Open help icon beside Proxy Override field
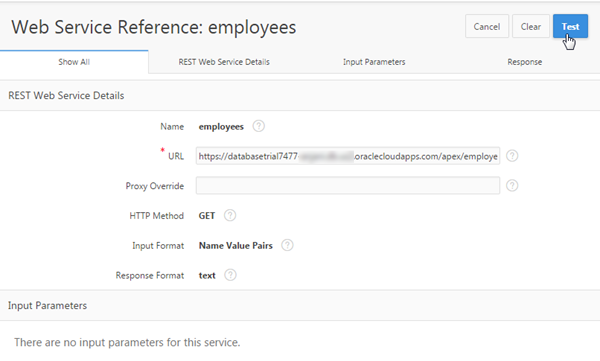The height and width of the screenshot is (361, 600). coord(512,186)
